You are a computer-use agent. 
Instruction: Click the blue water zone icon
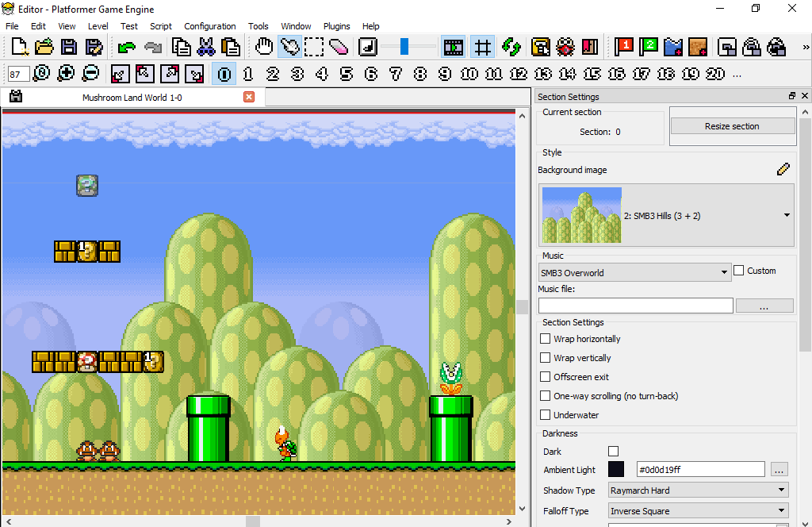pos(673,47)
